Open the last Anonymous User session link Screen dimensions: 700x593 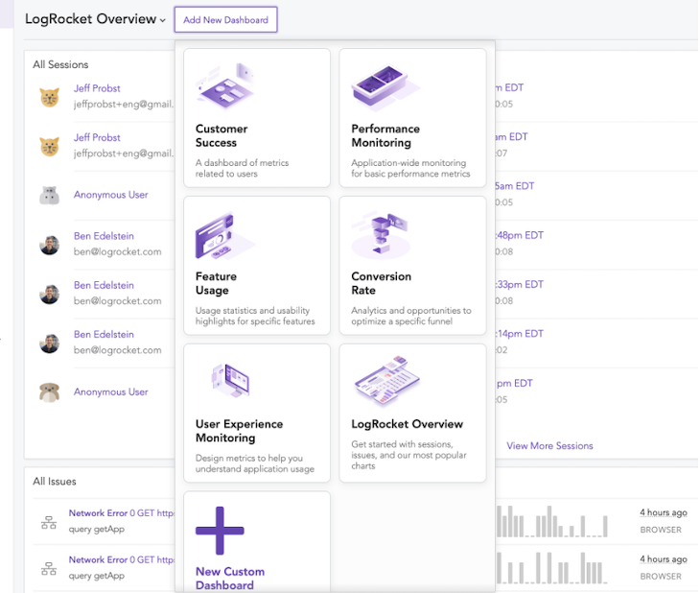110,391
